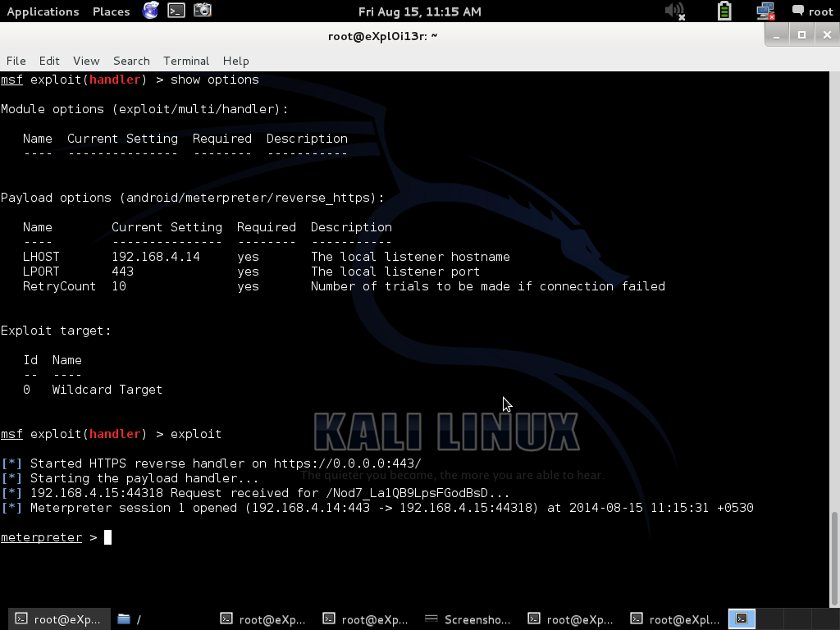Open the Applications menu
Screen dimensions: 840x630
click(x=43, y=11)
